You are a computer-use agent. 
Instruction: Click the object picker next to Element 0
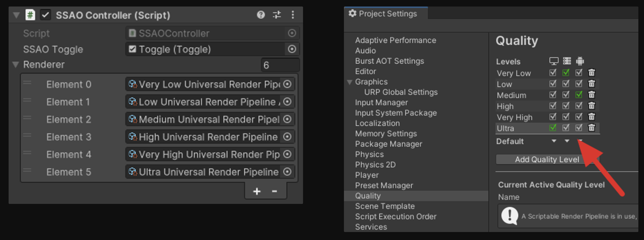287,84
